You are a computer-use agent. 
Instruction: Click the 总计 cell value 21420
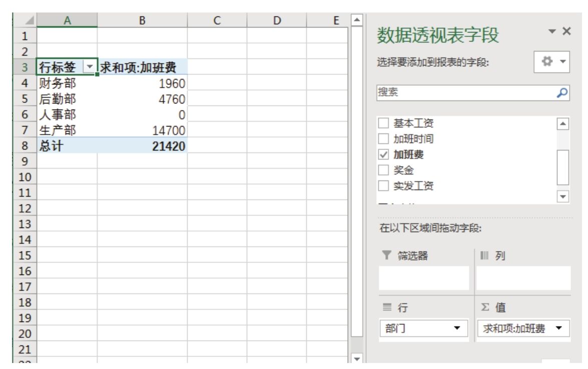142,145
